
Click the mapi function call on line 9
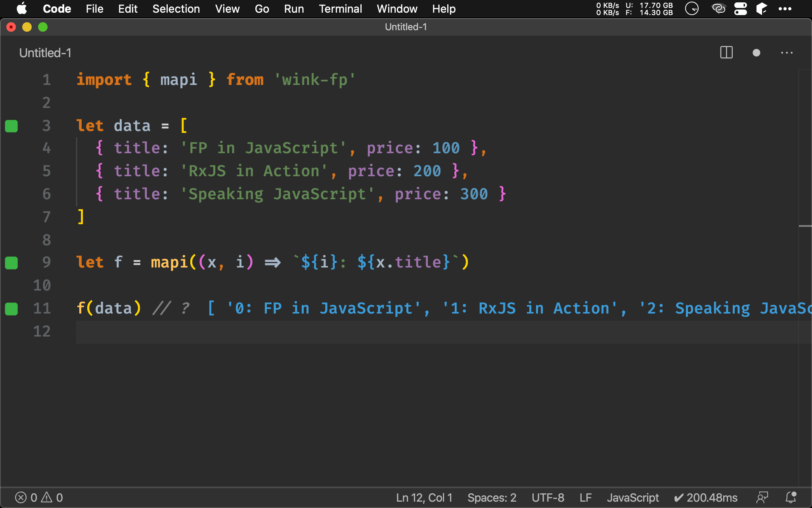(x=169, y=262)
